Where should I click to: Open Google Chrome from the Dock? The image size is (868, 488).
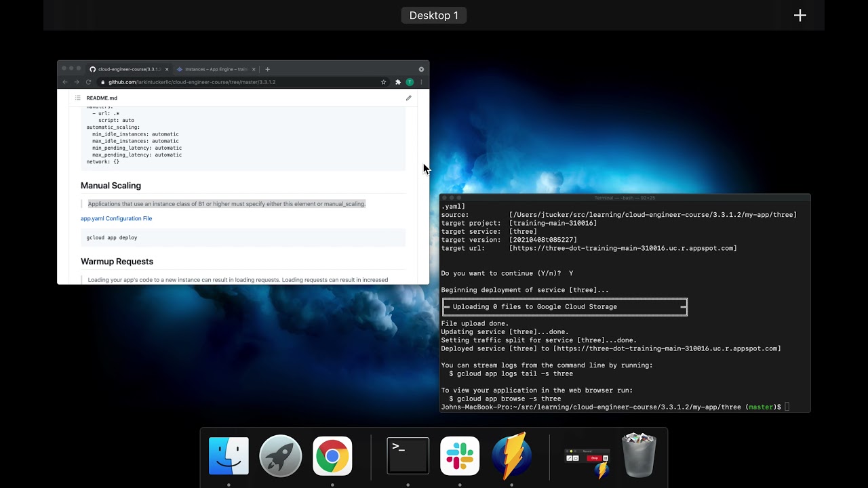[x=332, y=455]
